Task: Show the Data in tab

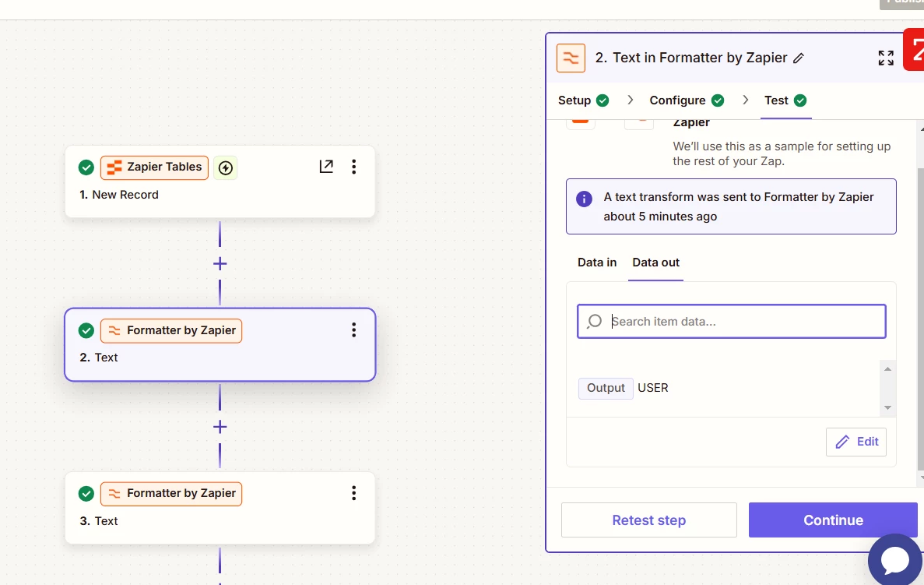Action: tap(597, 263)
